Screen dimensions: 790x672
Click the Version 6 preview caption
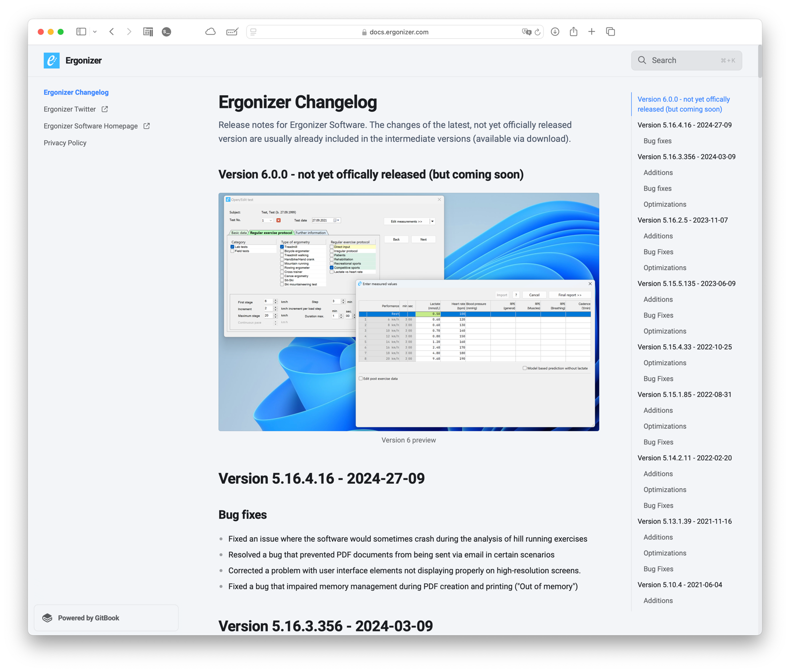(x=409, y=440)
